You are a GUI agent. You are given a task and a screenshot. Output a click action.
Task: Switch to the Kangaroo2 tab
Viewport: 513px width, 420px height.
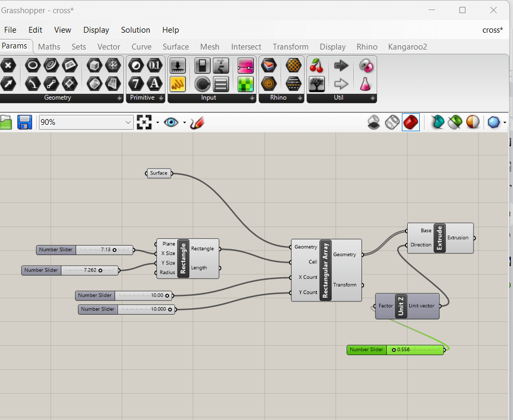(407, 47)
